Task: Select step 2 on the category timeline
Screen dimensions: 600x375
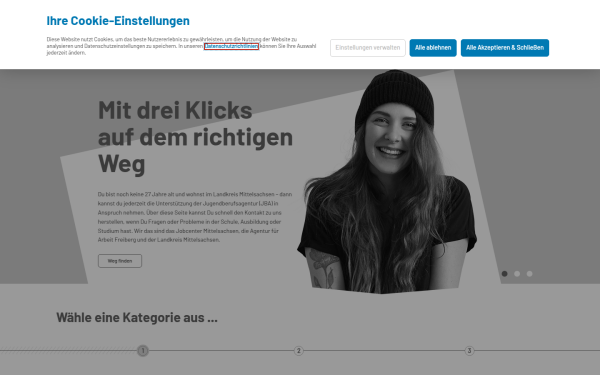Action: click(x=299, y=351)
